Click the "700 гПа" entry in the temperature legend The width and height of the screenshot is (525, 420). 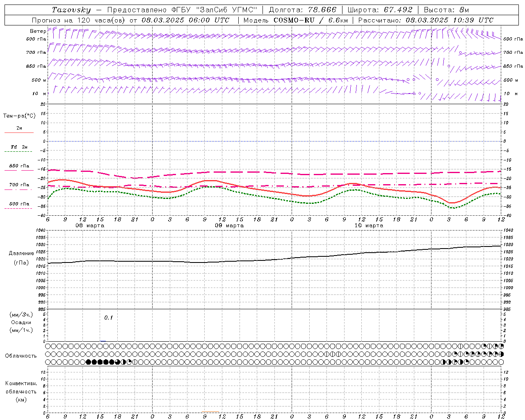(19, 185)
